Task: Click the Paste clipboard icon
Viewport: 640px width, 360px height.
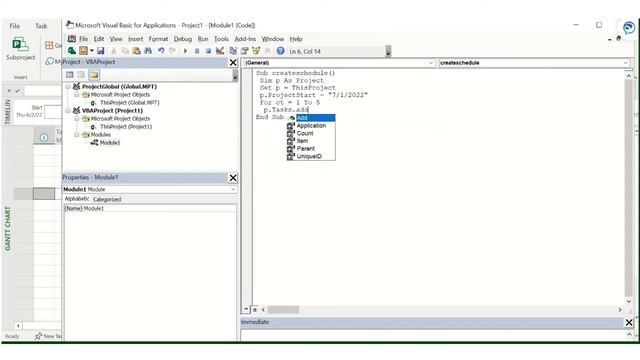Action: [x=136, y=51]
